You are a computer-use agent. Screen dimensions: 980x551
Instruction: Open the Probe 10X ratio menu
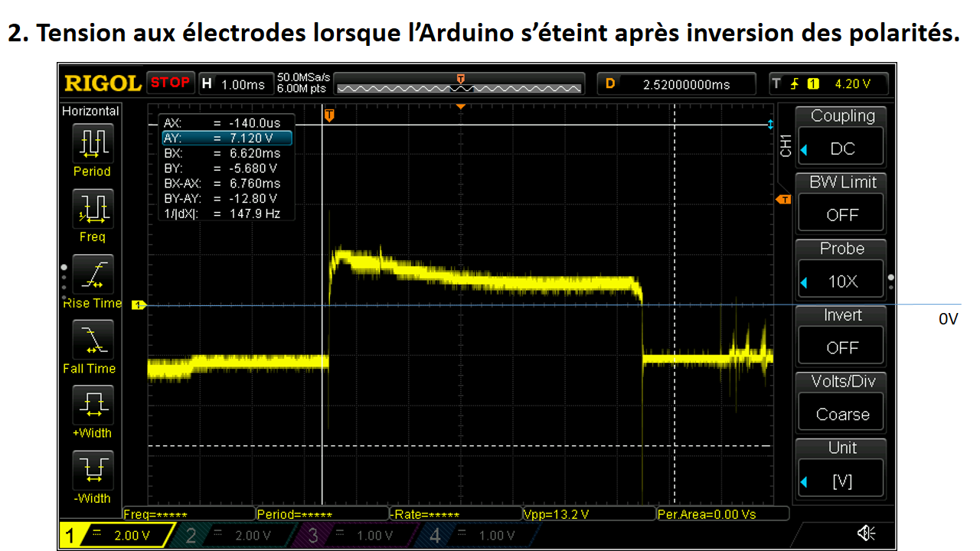click(x=841, y=269)
